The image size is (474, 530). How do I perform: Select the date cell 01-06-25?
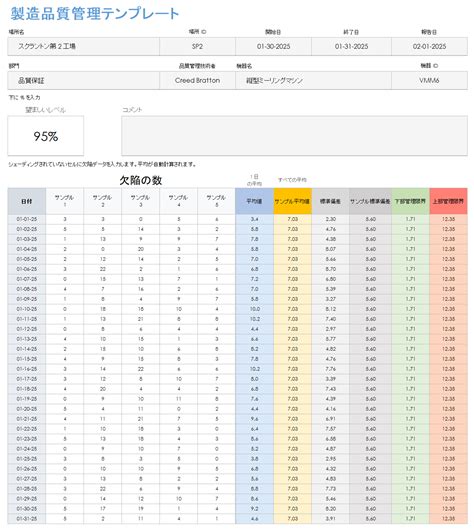coord(27,269)
